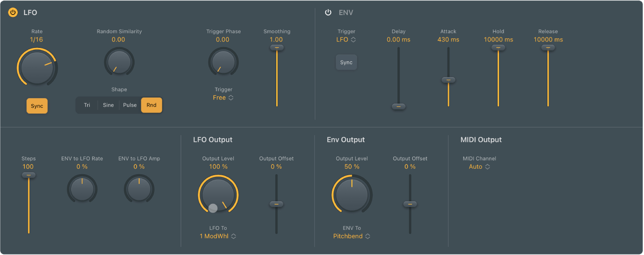The image size is (644, 255).
Task: Click the Smoothing value 1.00
Action: point(276,40)
